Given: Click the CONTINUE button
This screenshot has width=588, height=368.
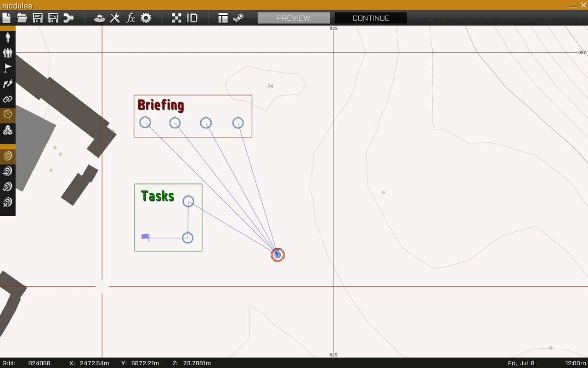Looking at the screenshot, I should (371, 18).
